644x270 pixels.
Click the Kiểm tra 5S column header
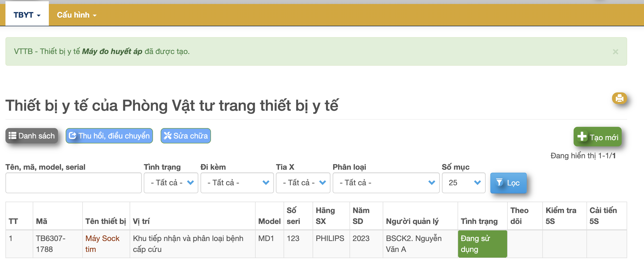pyautogui.click(x=560, y=216)
